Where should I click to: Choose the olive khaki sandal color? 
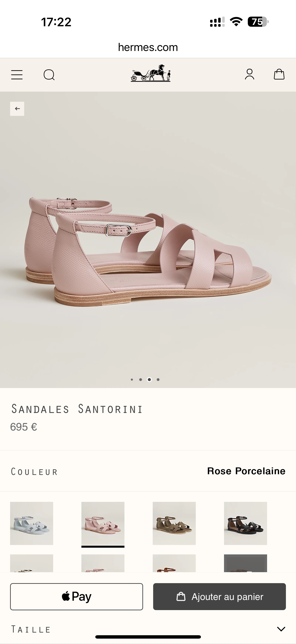click(x=174, y=523)
